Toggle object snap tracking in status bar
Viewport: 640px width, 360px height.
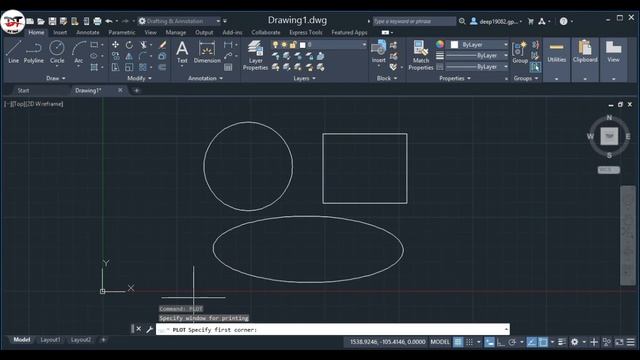pyautogui.click(x=531, y=342)
